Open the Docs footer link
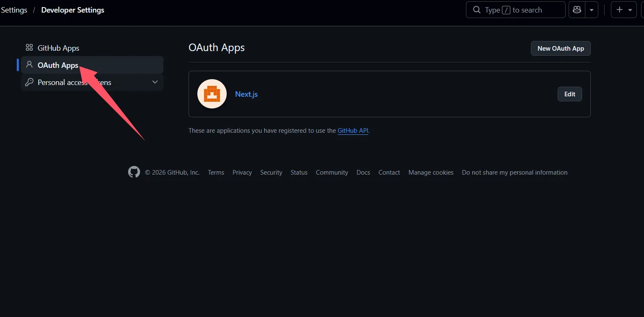This screenshot has width=644, height=317. pyautogui.click(x=363, y=173)
